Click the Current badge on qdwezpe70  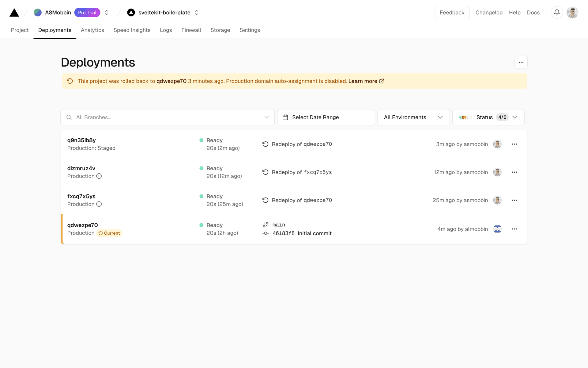coord(109,233)
